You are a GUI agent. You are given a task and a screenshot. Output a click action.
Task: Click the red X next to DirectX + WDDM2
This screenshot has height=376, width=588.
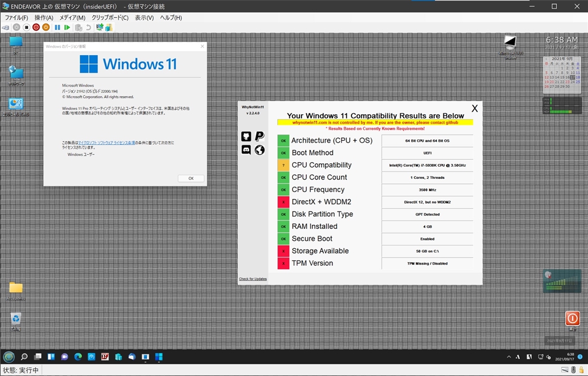pyautogui.click(x=283, y=202)
